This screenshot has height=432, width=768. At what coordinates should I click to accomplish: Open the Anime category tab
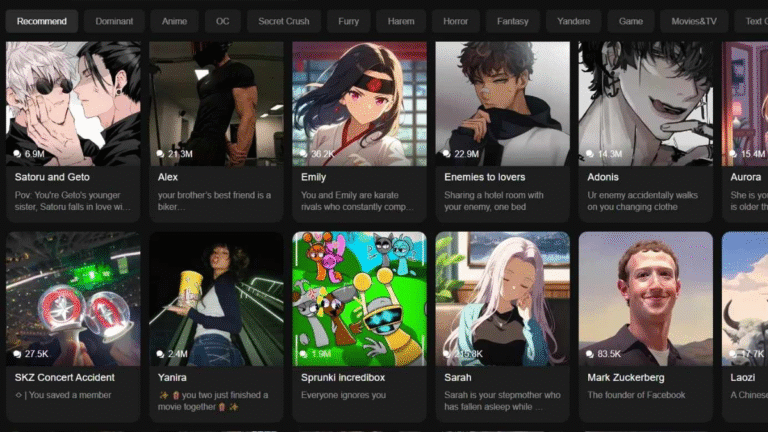pos(174,21)
